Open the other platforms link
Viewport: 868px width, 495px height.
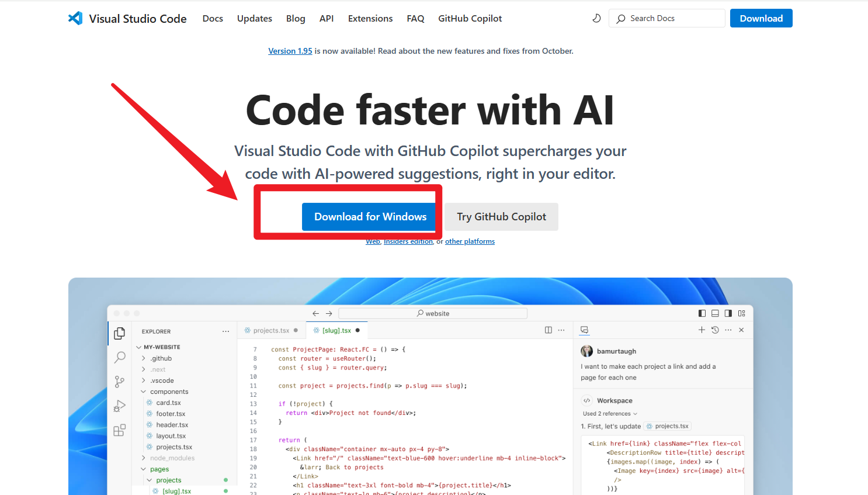tap(470, 241)
